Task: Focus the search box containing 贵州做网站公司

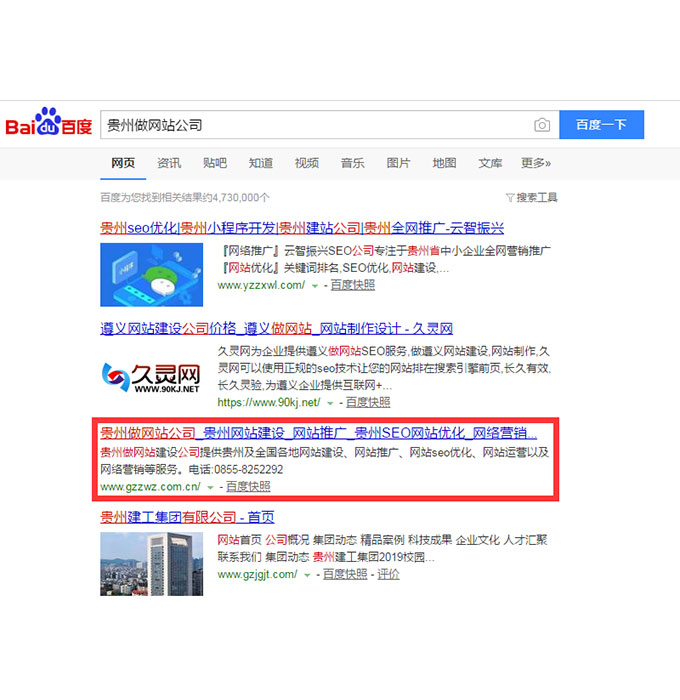Action: (330, 125)
